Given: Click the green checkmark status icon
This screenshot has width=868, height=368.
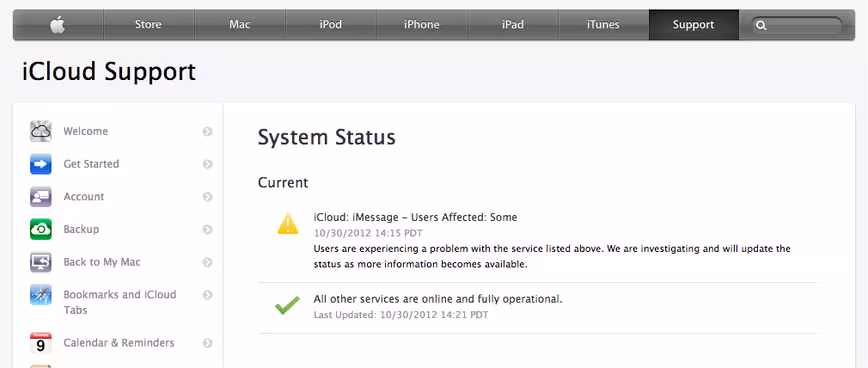Looking at the screenshot, I should [x=287, y=305].
